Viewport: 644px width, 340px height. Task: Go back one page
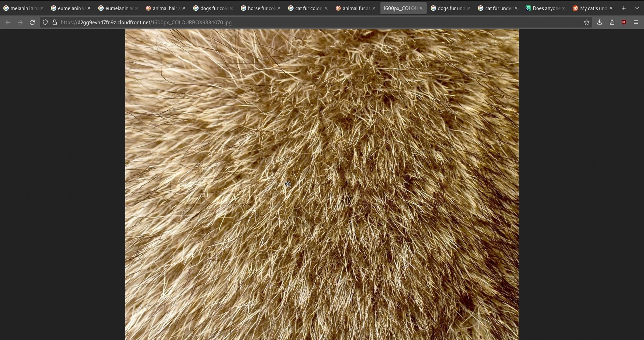click(x=8, y=23)
